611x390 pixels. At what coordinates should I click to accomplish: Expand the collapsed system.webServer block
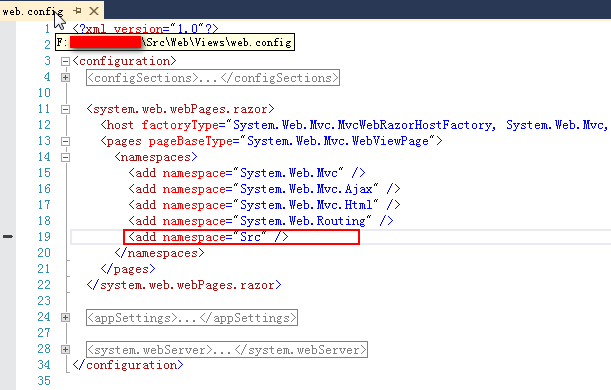[x=65, y=349]
